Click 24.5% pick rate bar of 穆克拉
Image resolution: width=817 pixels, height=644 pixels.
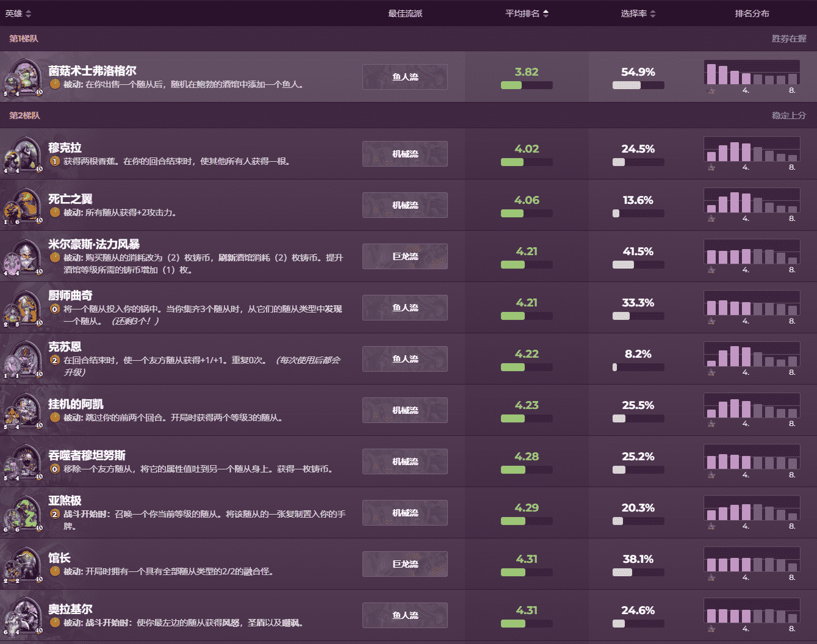point(638,162)
